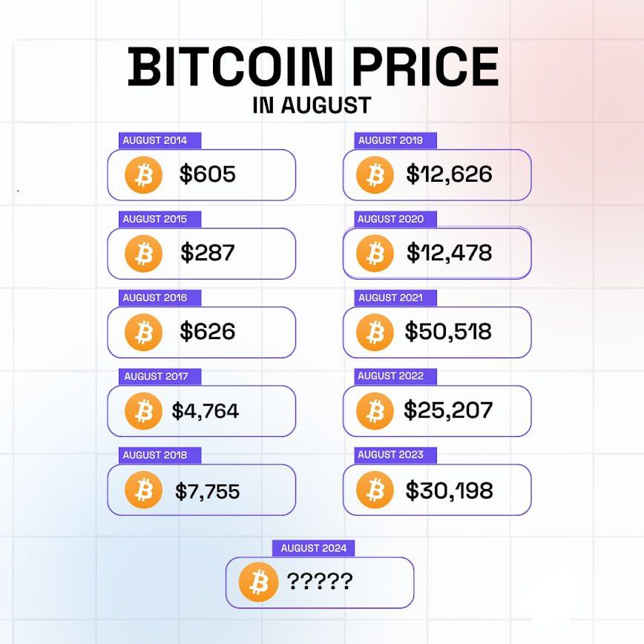Click the Bitcoin icon beside $4,764
The image size is (644, 644).
click(x=143, y=411)
